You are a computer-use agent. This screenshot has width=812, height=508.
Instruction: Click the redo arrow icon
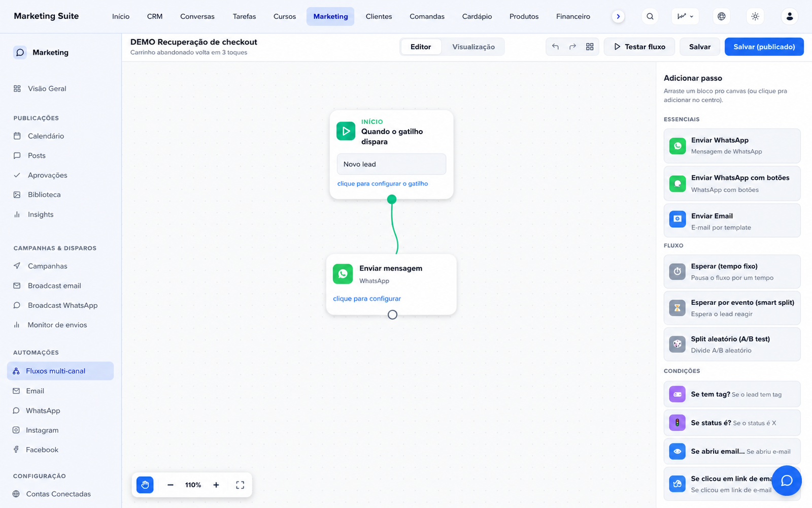(572, 47)
